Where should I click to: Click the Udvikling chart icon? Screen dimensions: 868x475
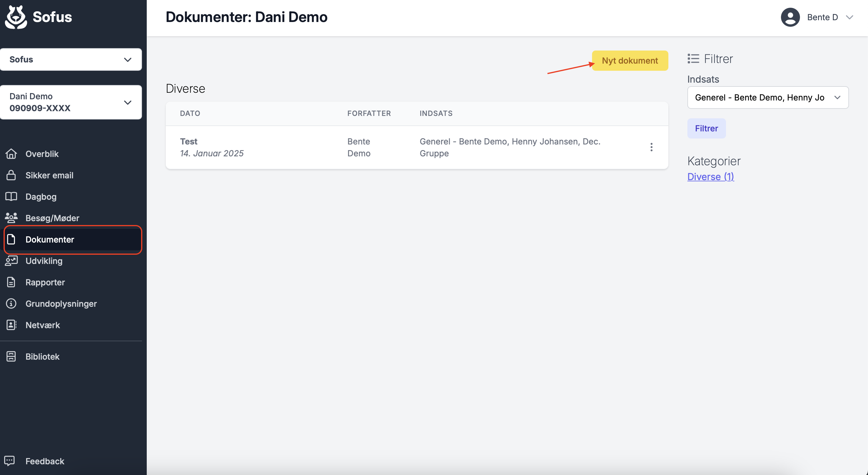[x=11, y=261]
